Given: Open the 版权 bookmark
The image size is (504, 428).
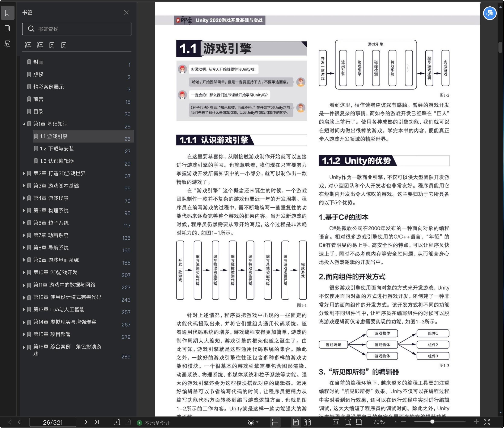Looking at the screenshot, I should point(38,74).
